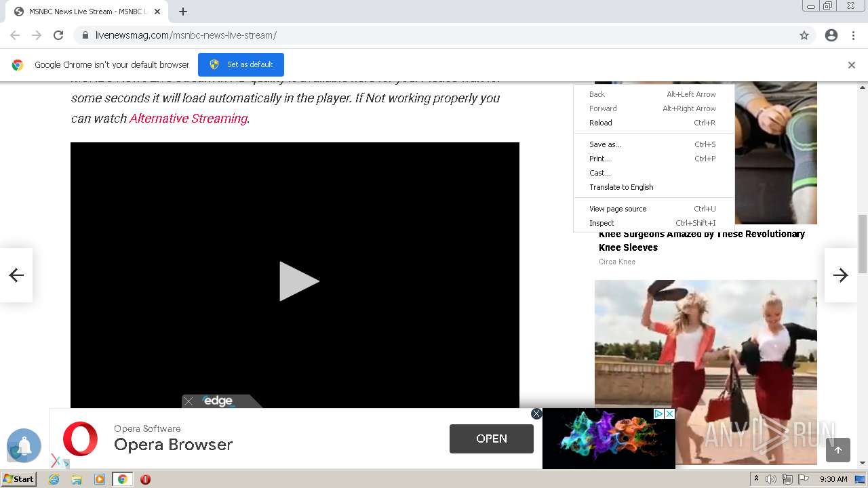Open the Windows Start button

(x=18, y=479)
